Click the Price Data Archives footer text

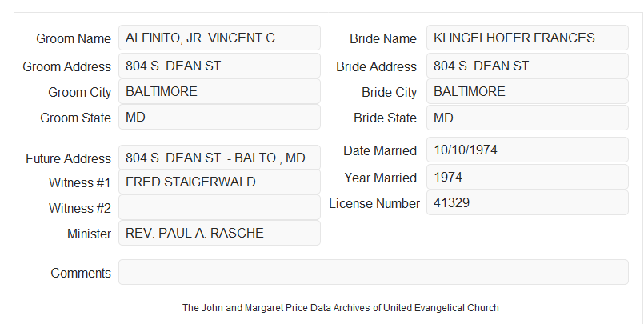click(x=341, y=308)
